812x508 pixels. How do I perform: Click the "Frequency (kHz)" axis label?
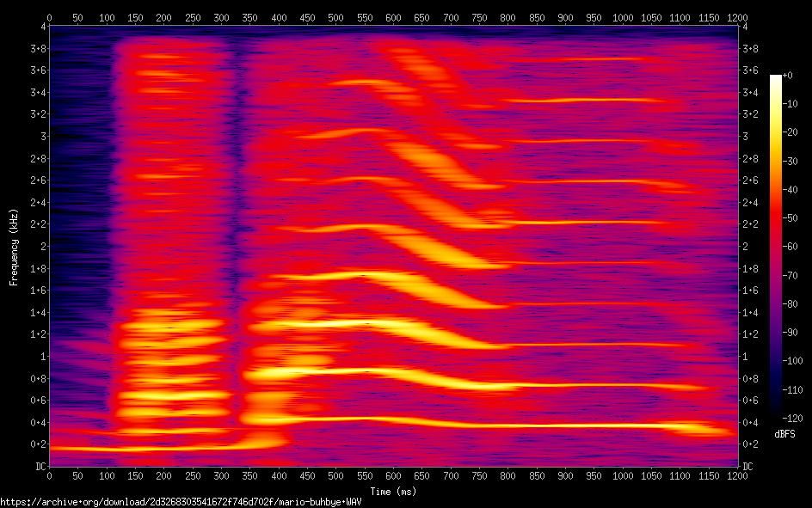(14, 246)
